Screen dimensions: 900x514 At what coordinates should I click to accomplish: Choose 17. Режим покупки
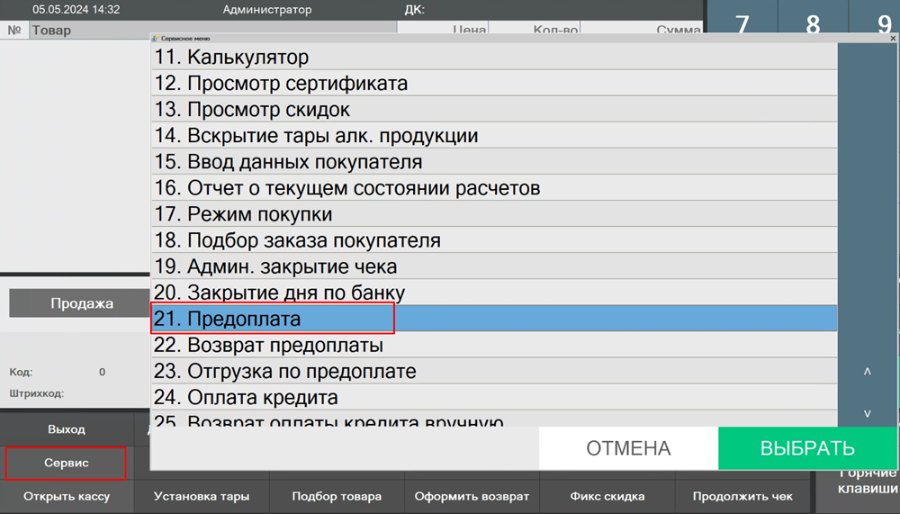click(494, 214)
